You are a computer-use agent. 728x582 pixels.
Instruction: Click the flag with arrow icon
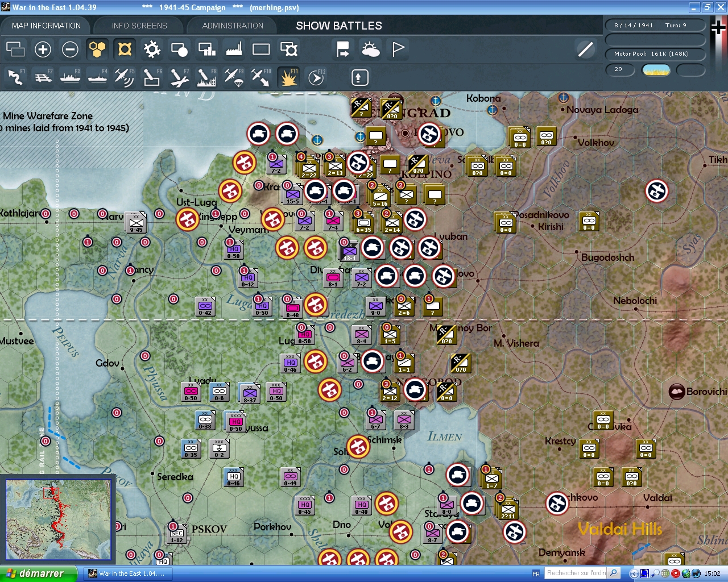click(343, 49)
